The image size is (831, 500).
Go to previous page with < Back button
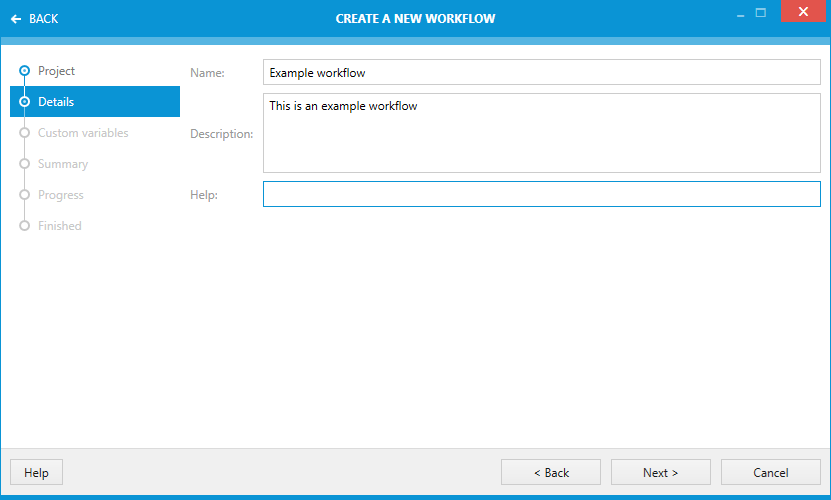point(551,472)
